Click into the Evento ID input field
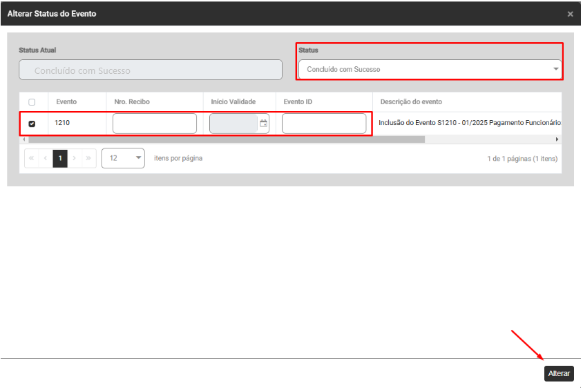 324,124
